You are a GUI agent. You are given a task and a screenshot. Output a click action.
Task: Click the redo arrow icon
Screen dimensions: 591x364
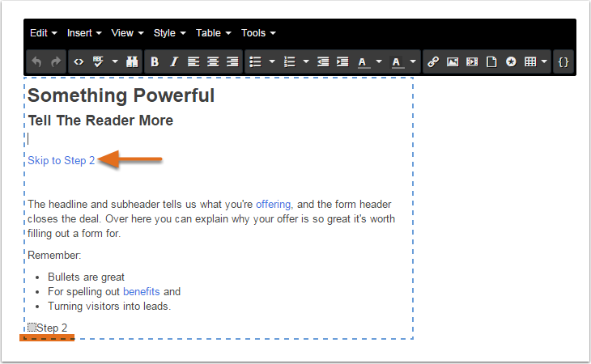(56, 61)
